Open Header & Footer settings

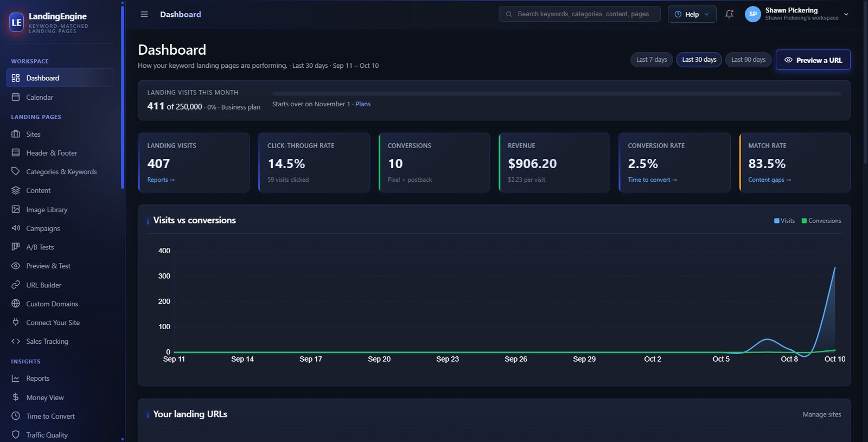coord(60,153)
